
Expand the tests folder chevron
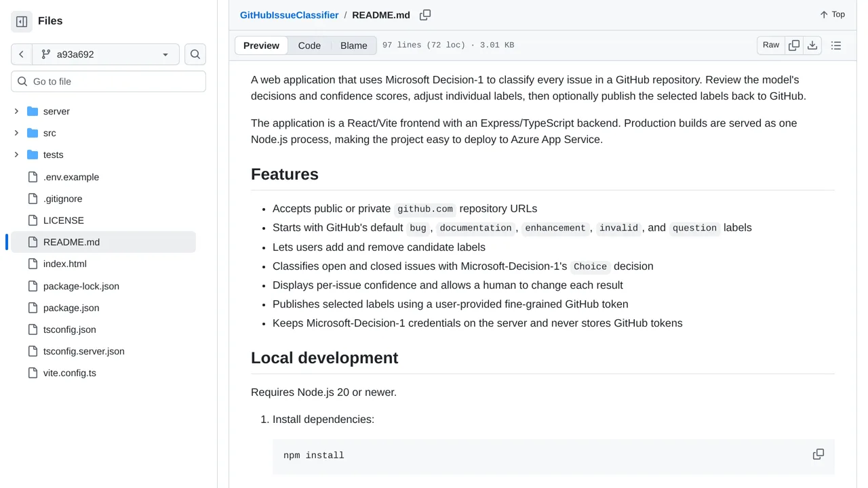tap(16, 155)
